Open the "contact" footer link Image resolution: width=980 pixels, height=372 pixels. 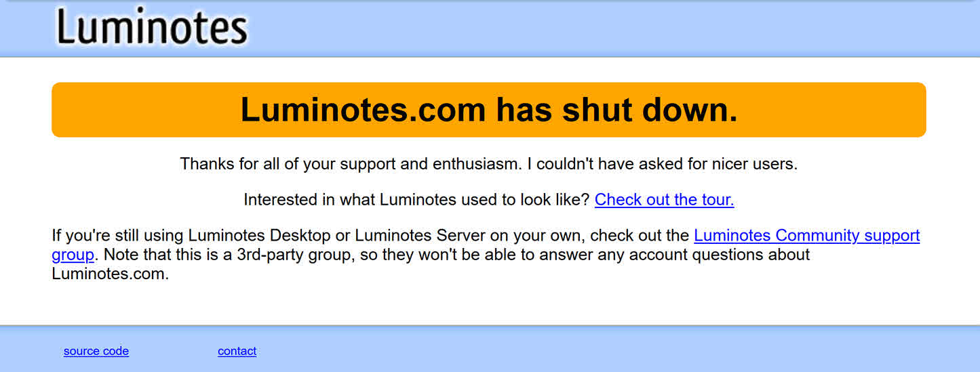point(237,351)
